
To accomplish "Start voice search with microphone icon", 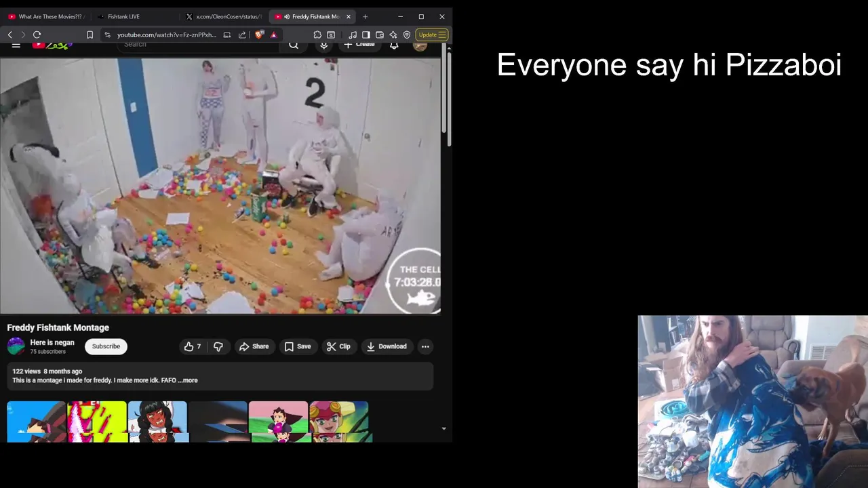I will 324,45.
